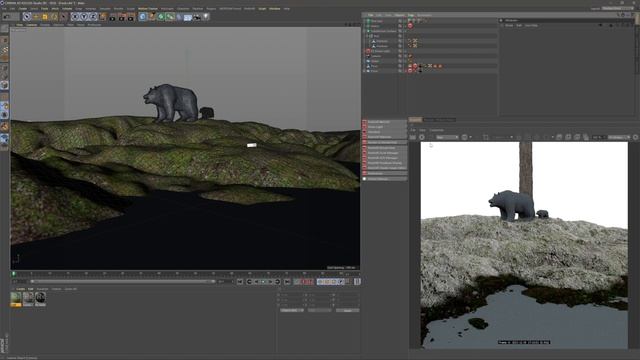Click the Record Active Objects button

[298, 282]
